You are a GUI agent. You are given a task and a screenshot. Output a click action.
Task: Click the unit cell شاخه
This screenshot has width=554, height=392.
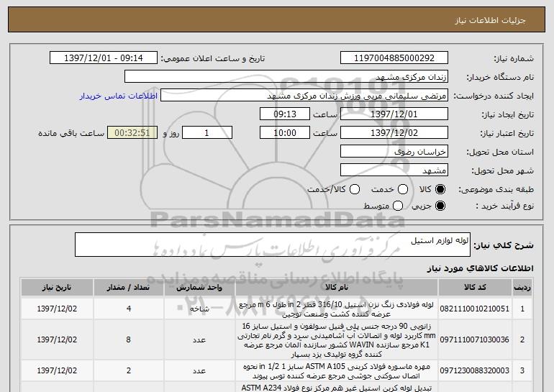[x=199, y=309]
